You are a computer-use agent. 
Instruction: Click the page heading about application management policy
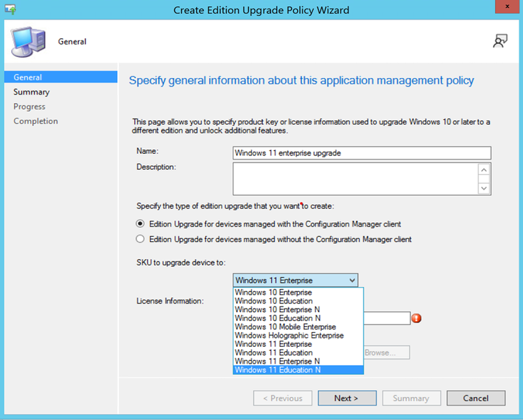click(301, 80)
